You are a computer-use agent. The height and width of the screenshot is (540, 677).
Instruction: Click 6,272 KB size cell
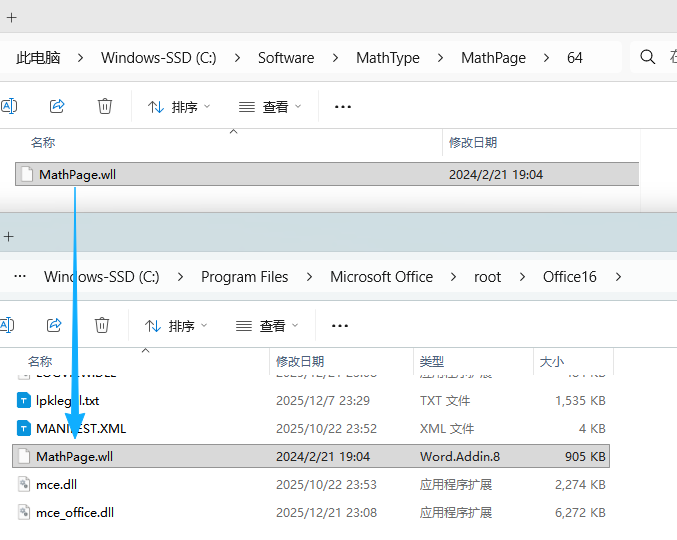click(x=580, y=512)
